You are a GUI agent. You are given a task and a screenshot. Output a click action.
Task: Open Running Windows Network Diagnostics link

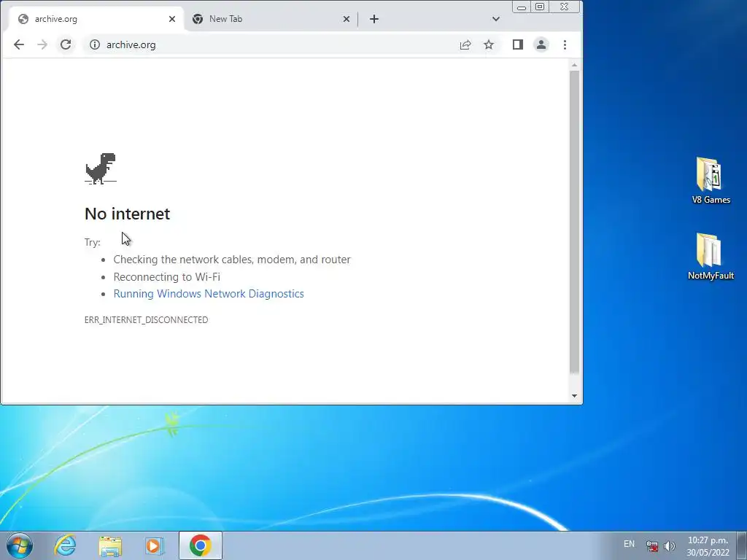pos(209,294)
